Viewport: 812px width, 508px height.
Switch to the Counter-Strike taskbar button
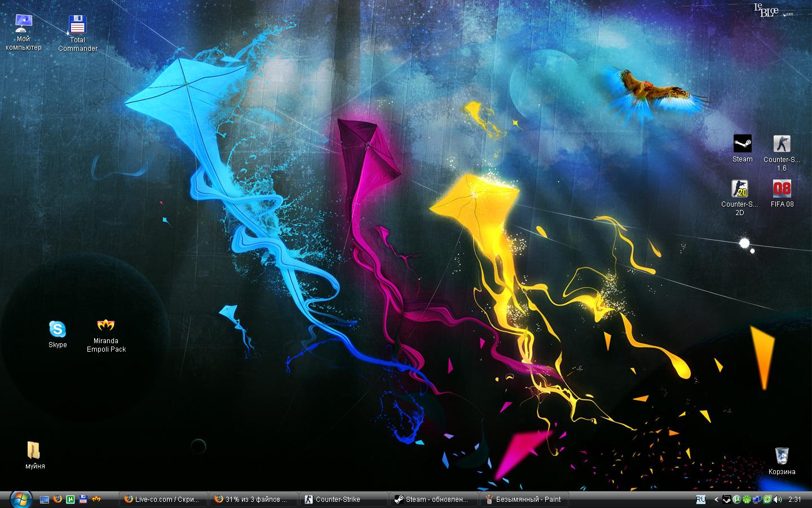343,500
